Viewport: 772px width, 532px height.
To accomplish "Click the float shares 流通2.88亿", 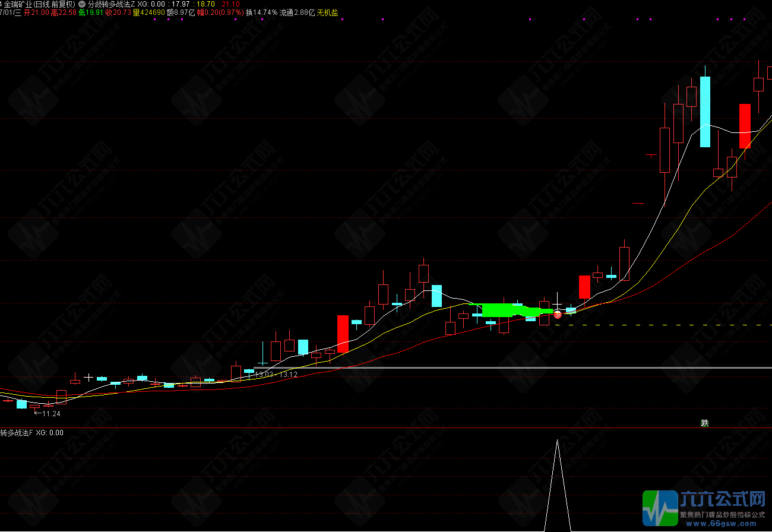I will tap(297, 12).
